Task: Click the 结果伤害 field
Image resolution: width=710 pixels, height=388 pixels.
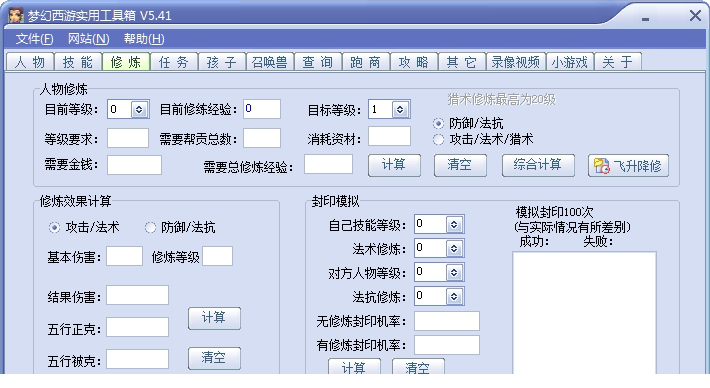Action: point(138,295)
